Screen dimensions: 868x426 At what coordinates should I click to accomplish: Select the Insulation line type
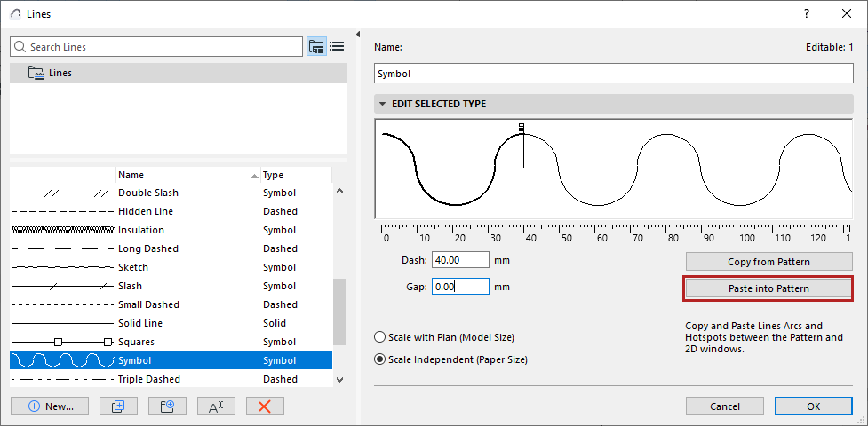point(140,230)
